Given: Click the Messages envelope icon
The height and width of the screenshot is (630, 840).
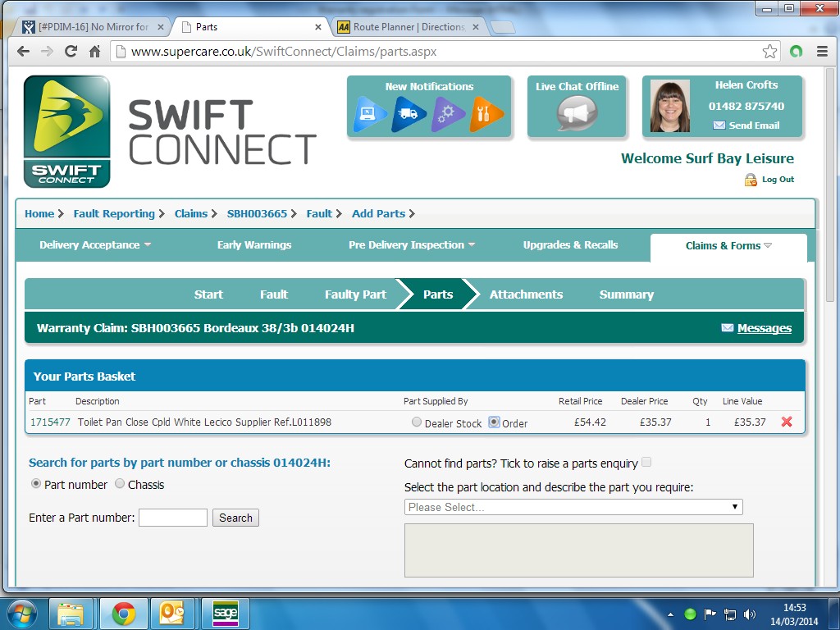Looking at the screenshot, I should point(727,328).
